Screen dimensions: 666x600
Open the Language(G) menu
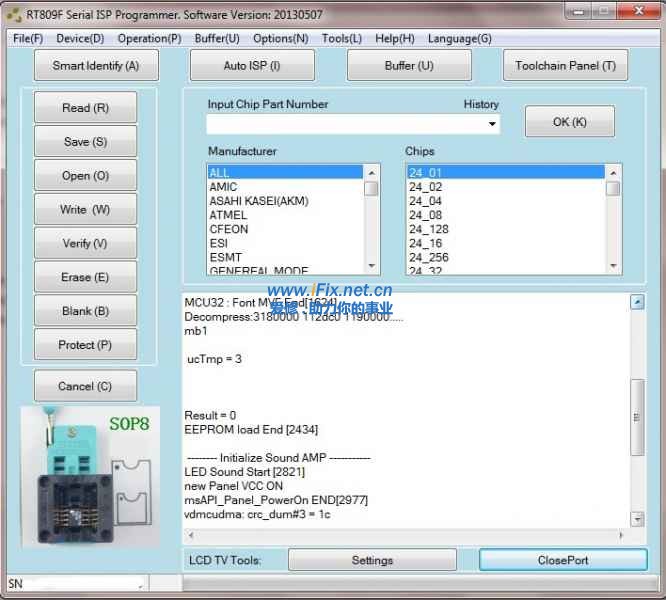(x=459, y=39)
